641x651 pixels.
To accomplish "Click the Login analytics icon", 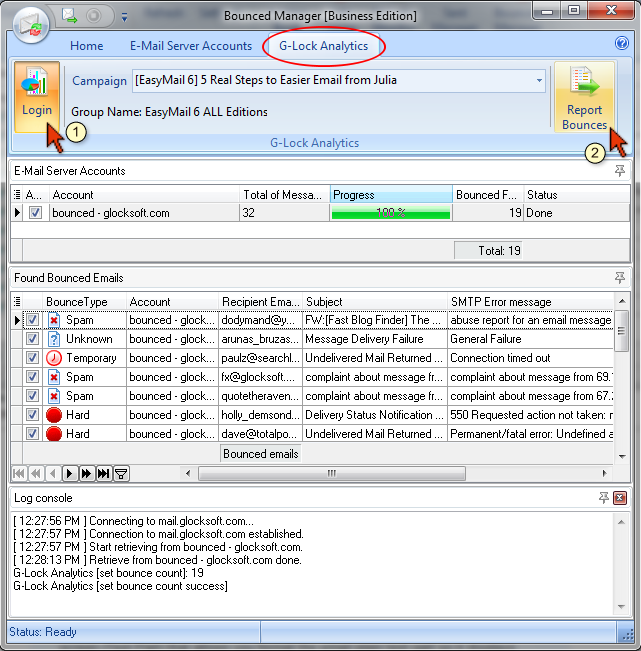I will coord(37,96).
